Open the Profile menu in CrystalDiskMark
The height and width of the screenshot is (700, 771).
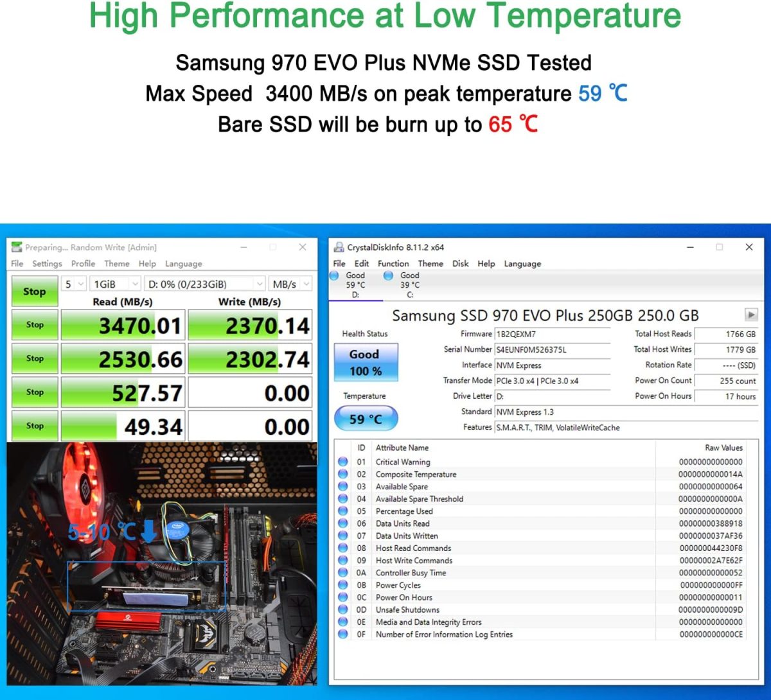(x=83, y=263)
